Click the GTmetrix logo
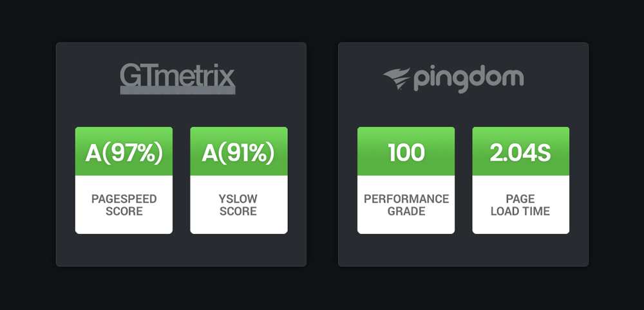This screenshot has width=644, height=310. pyautogui.click(x=178, y=78)
